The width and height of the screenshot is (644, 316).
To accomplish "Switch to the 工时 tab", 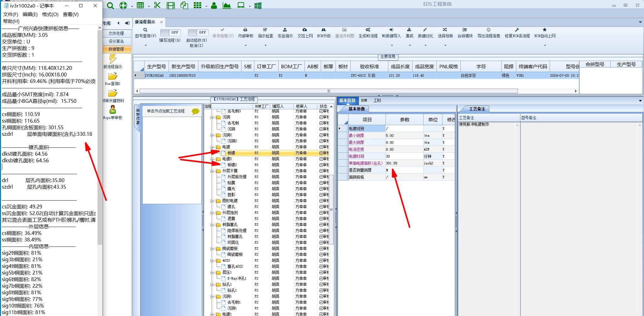I will tap(377, 101).
